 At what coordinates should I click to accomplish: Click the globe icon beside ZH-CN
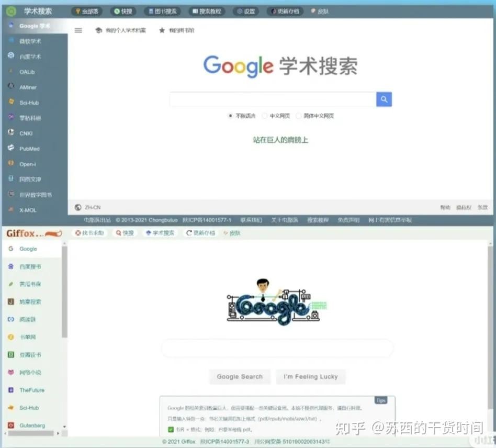78,207
